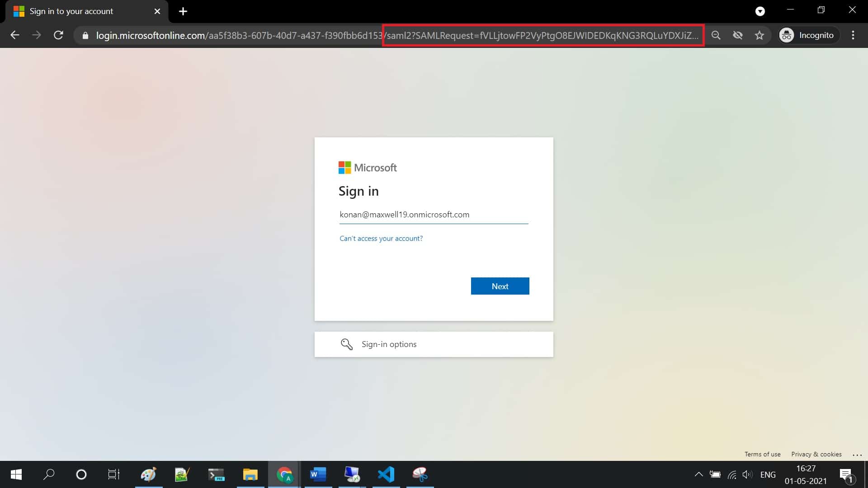Focus the email input field

434,215
